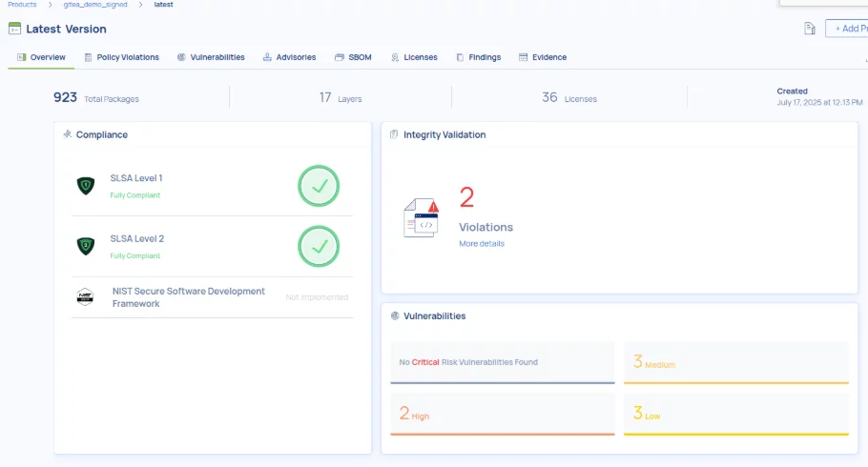Click the SBOM tab icon

[x=340, y=57]
